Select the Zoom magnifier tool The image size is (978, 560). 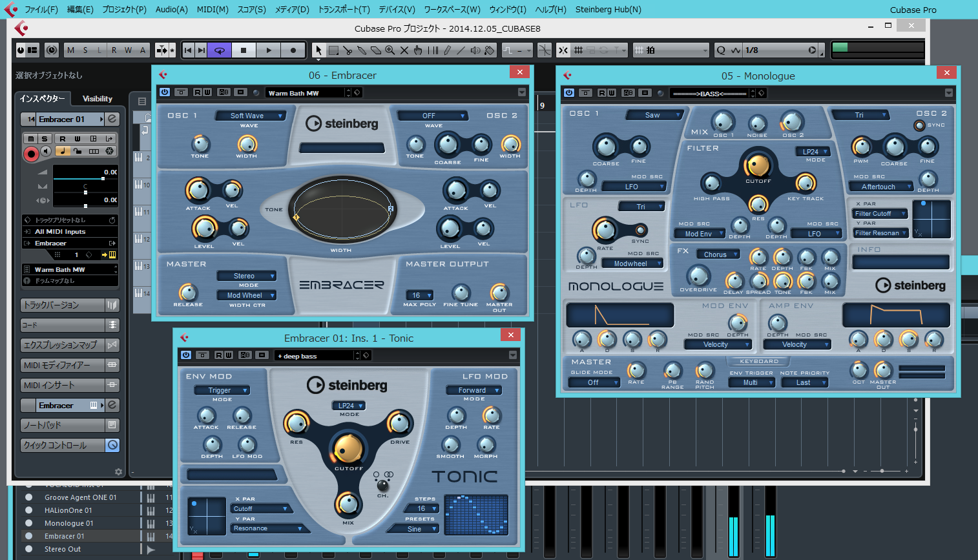point(390,50)
